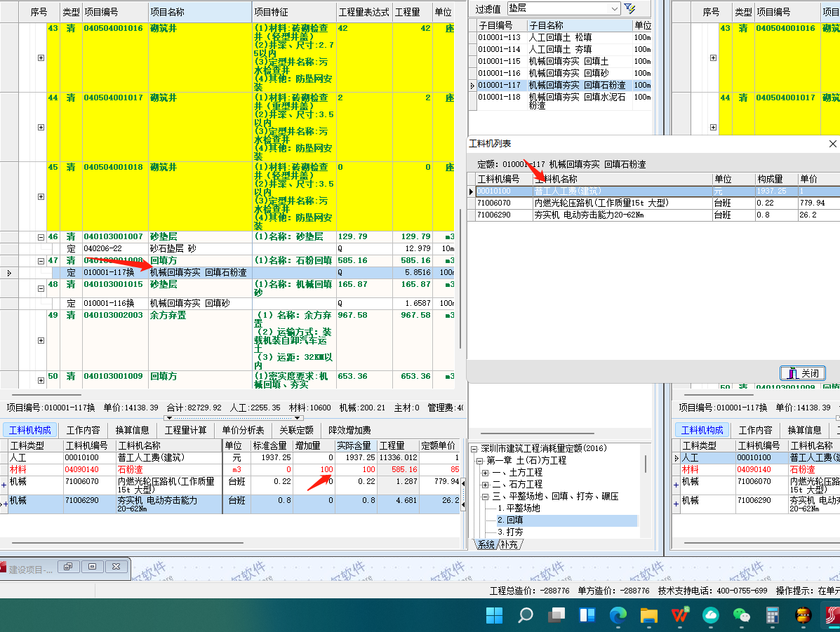Open the 换算信息 tab in left window
The image size is (840, 632).
[x=133, y=430]
